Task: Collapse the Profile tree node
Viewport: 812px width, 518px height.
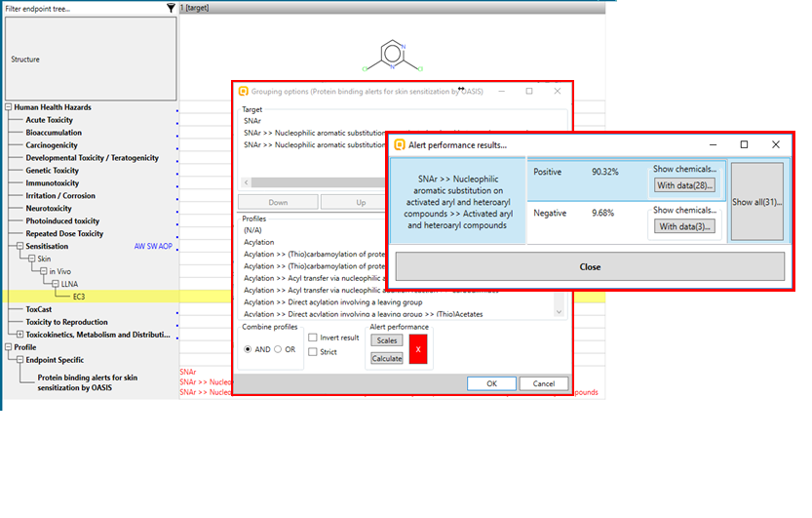Action: point(8,347)
